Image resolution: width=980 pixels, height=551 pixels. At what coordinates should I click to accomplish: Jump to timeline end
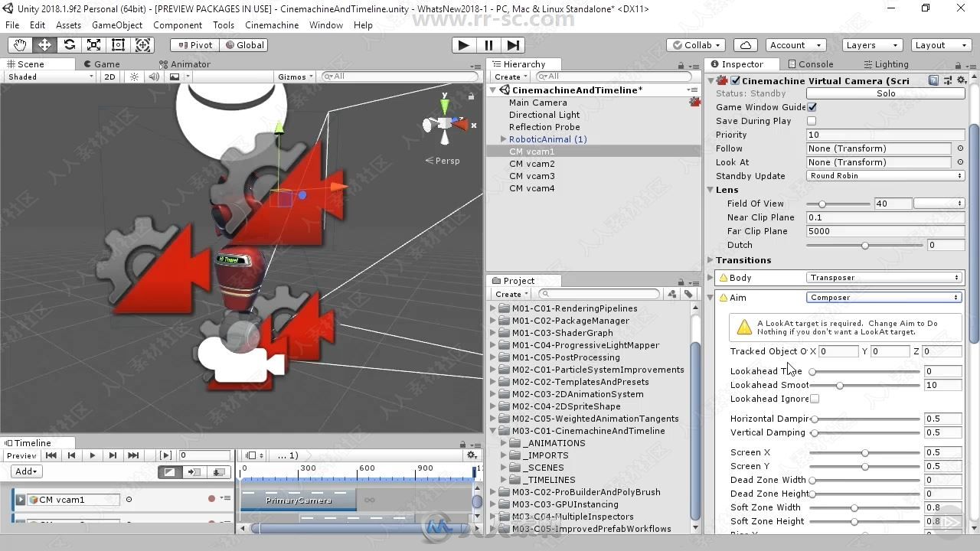click(x=134, y=455)
